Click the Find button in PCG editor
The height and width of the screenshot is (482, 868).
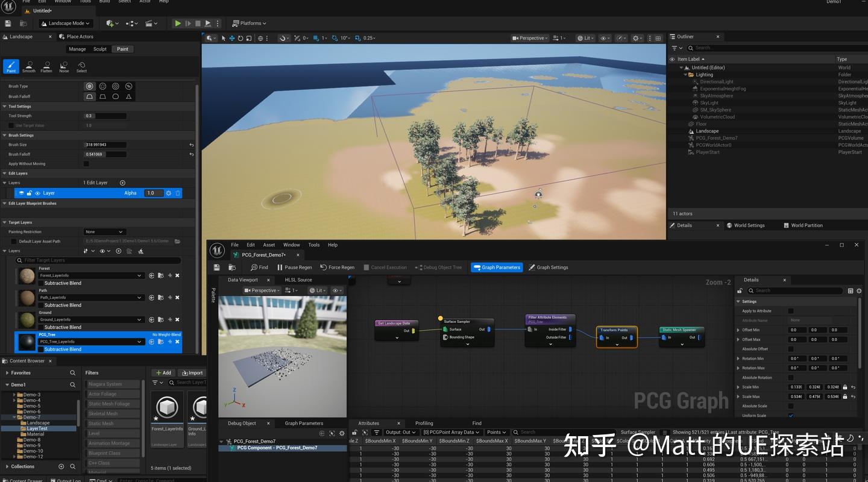260,268
